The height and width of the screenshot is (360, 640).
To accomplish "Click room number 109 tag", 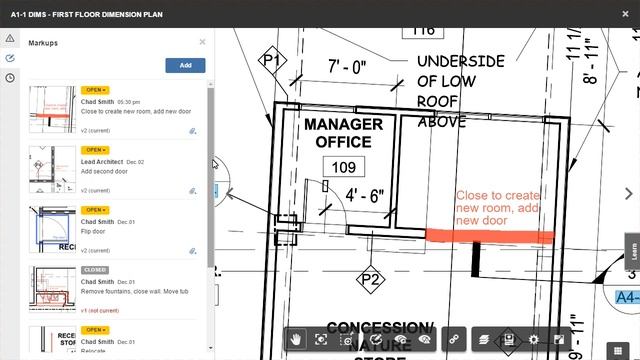I will 344,167.
